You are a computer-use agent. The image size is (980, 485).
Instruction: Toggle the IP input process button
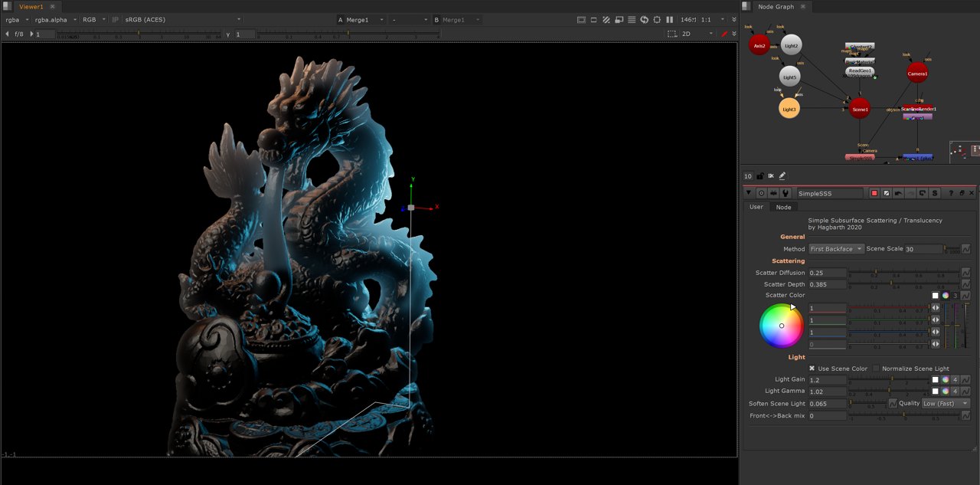click(115, 19)
